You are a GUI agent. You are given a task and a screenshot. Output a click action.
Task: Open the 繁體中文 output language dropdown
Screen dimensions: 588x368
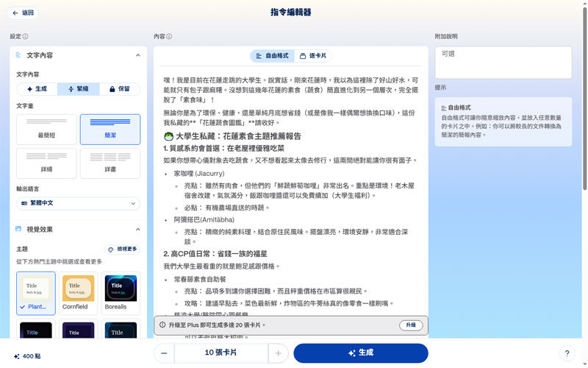point(78,203)
